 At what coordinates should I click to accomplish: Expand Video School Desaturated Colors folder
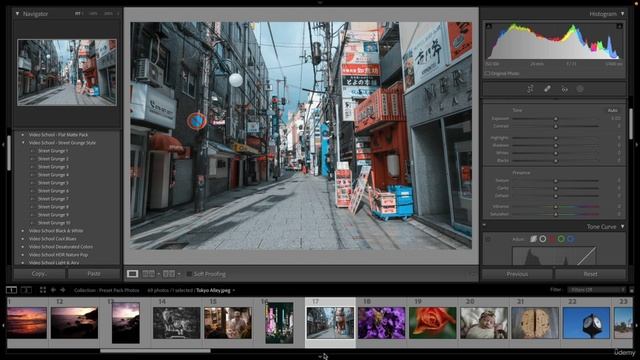(x=22, y=247)
